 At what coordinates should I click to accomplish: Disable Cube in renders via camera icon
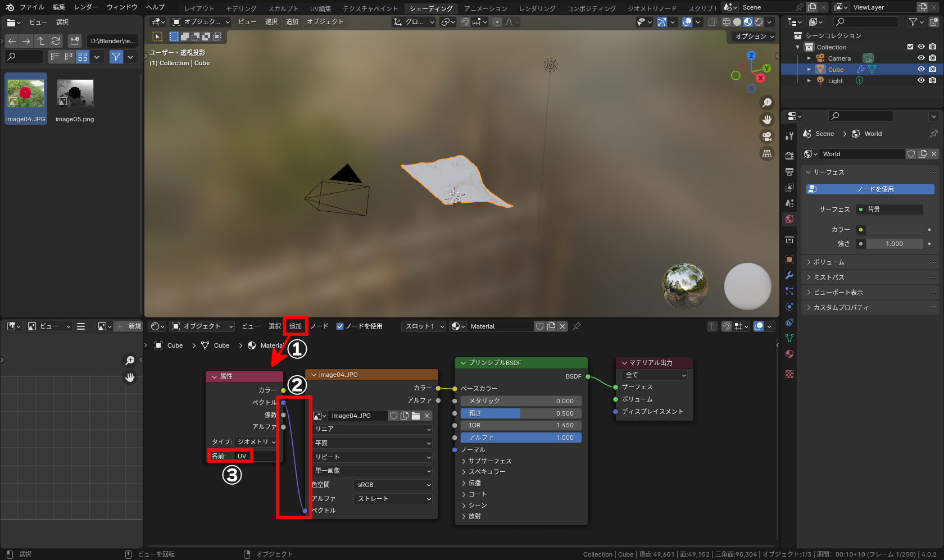tap(933, 69)
